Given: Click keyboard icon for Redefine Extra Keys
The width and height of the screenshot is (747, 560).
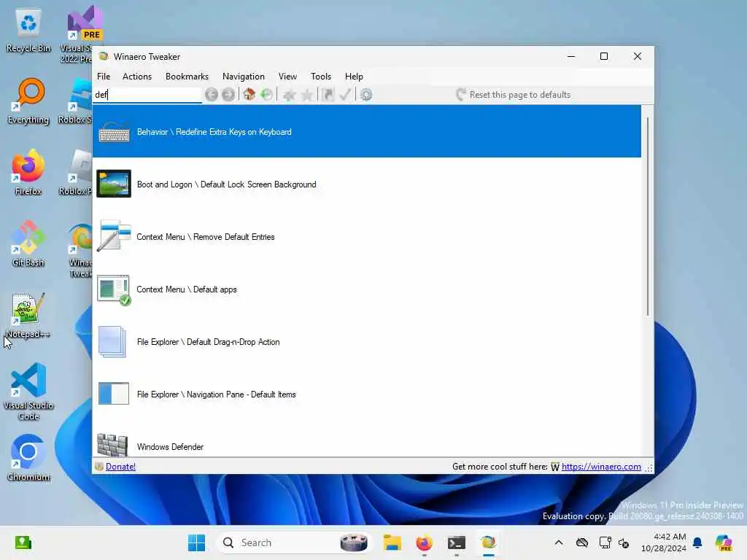Looking at the screenshot, I should tap(114, 133).
